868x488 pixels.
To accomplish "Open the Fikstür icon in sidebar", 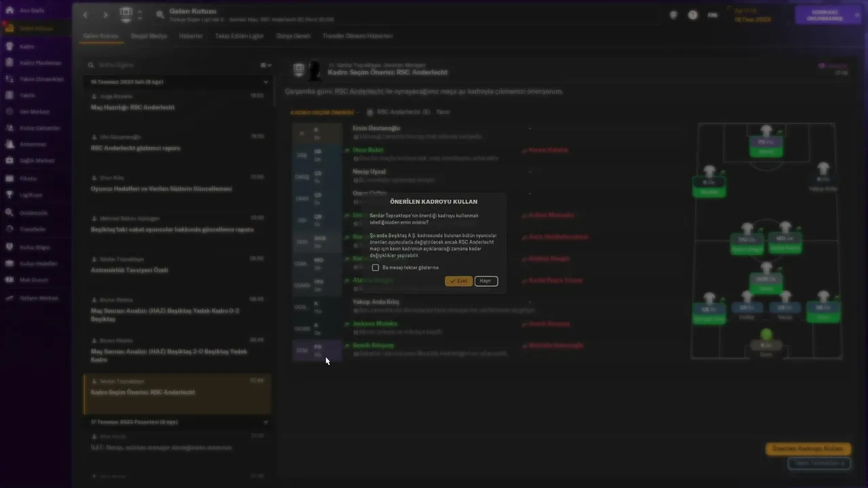I will point(9,178).
